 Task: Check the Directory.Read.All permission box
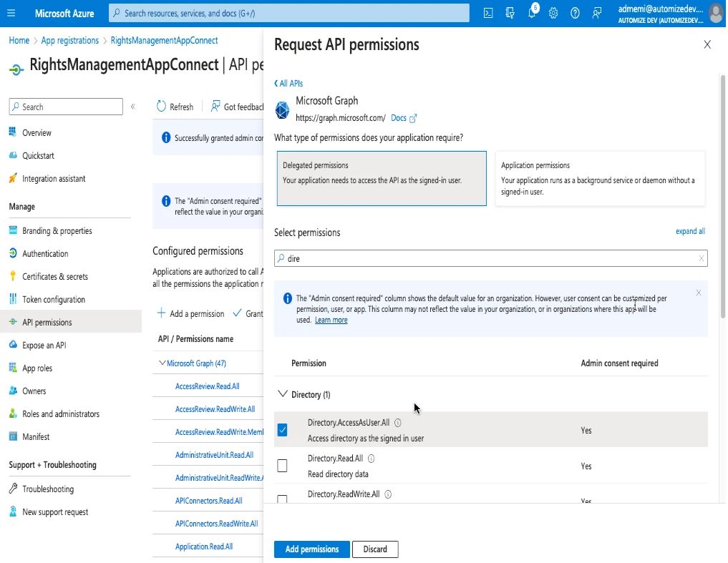(282, 466)
